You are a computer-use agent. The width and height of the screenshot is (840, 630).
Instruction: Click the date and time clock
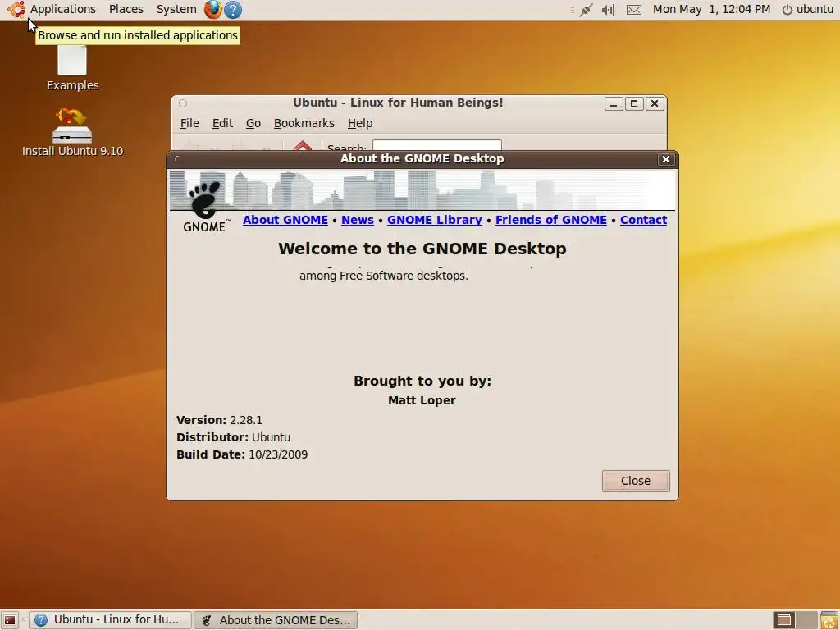[711, 9]
